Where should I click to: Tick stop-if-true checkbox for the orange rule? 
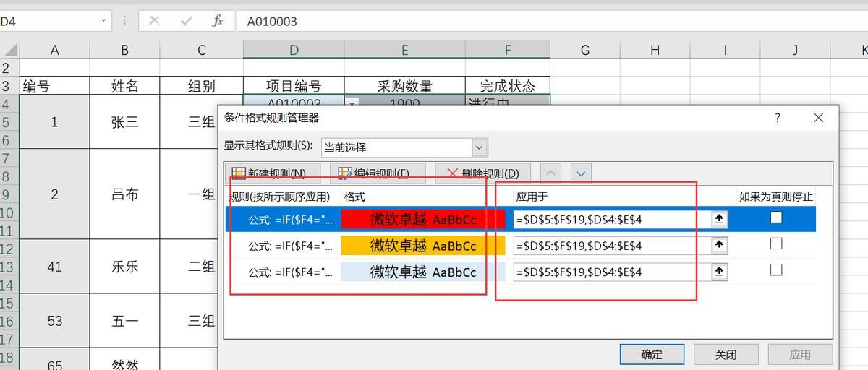[x=776, y=244]
